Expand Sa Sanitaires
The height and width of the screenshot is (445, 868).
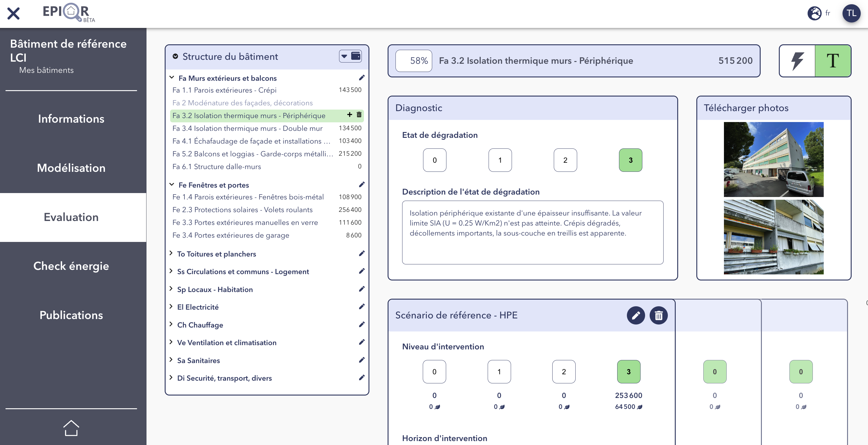coord(171,360)
